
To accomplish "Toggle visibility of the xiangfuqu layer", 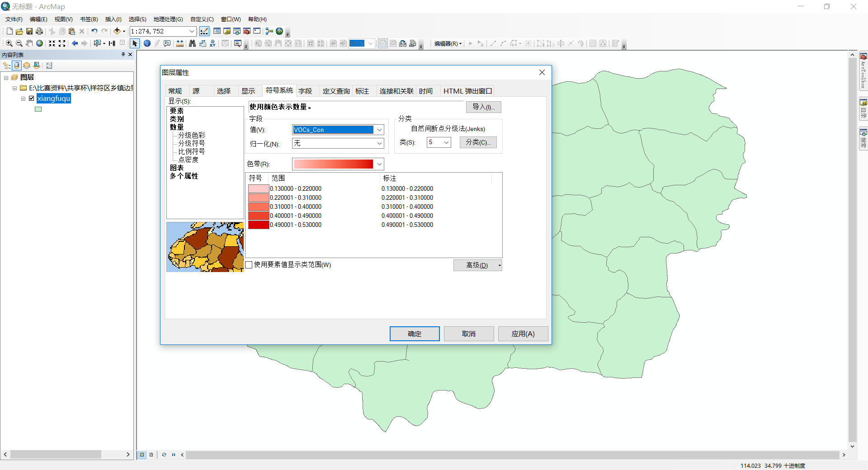I will (32, 98).
